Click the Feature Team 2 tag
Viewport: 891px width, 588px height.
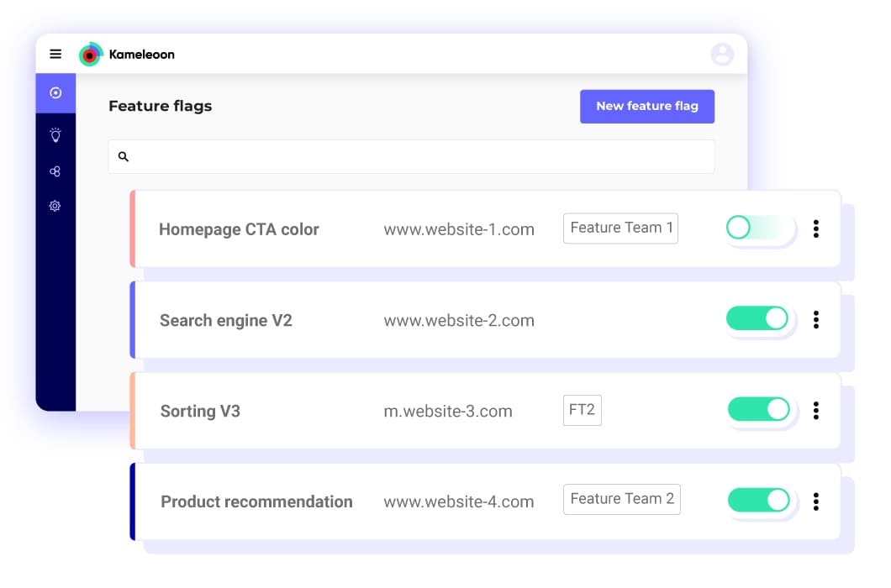click(x=622, y=499)
